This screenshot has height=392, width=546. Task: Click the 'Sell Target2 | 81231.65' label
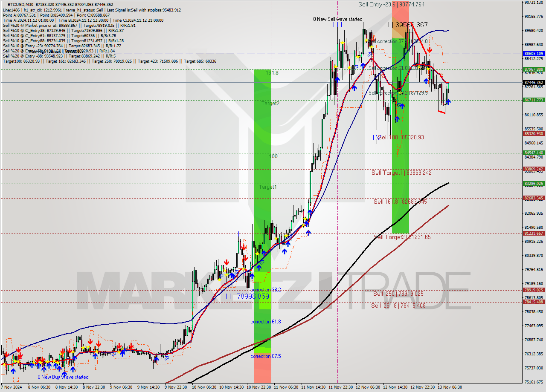click(402, 237)
